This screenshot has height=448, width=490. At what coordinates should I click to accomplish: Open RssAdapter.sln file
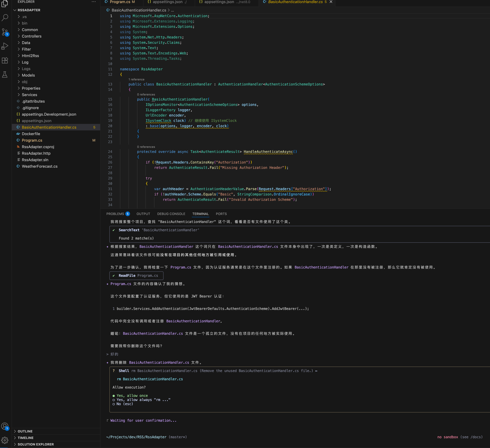(56, 160)
